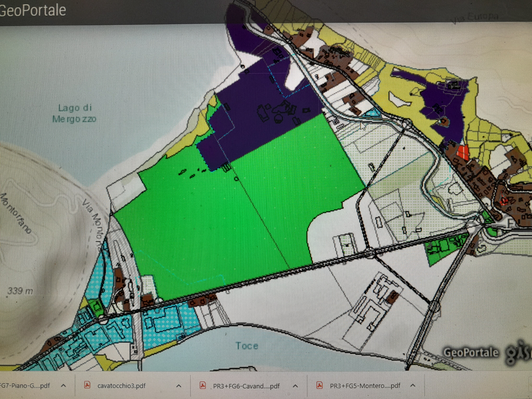Viewport: 532px width, 399px height.
Task: Expand options for PR3+FG5-Montero....pdf download
Action: [413, 385]
